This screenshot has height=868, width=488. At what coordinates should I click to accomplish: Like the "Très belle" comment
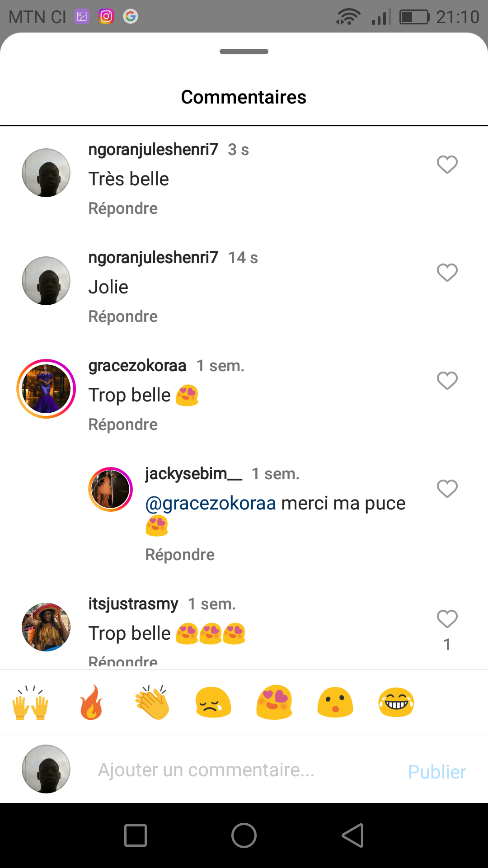point(447,165)
